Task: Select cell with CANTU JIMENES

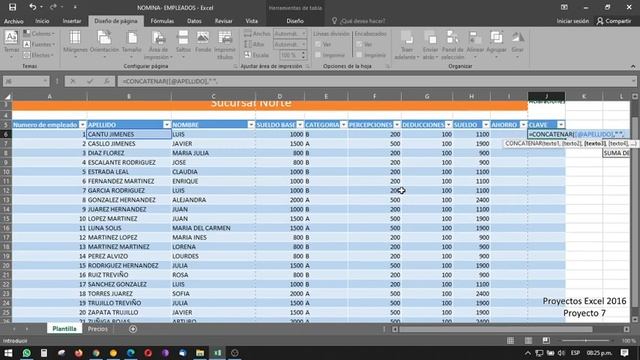Action: coord(129,134)
